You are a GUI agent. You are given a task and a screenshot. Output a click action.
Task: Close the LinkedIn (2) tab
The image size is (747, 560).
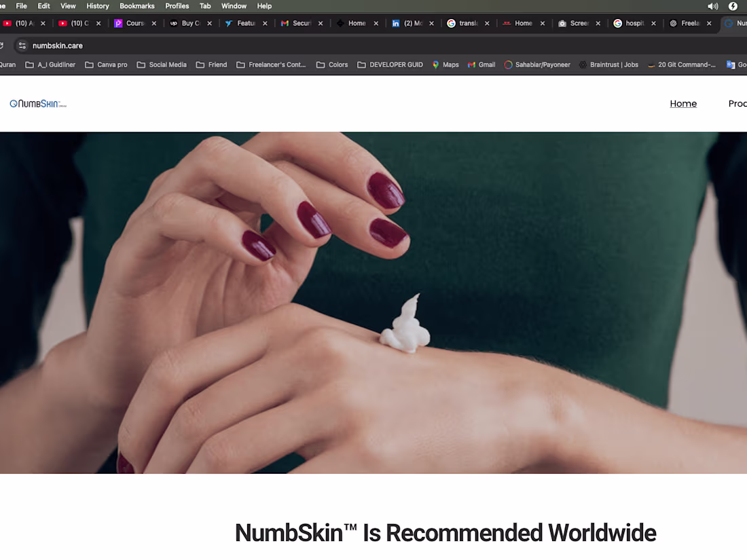[432, 23]
